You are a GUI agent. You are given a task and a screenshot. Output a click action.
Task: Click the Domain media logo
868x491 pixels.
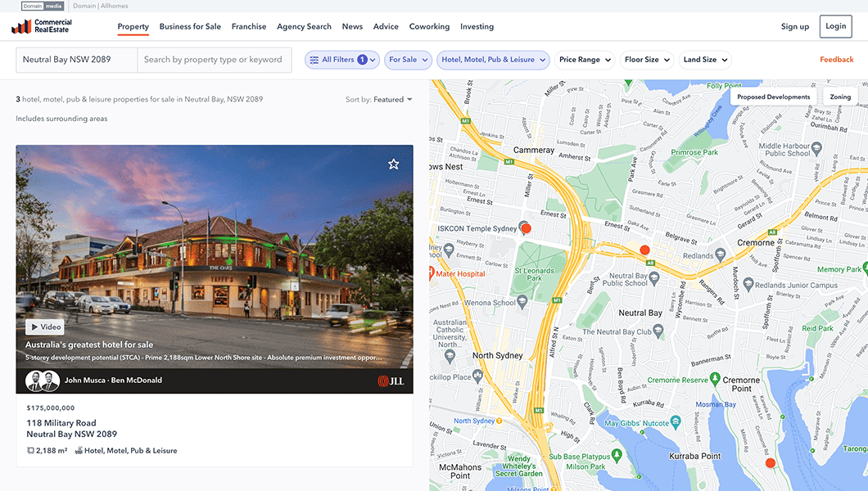[x=43, y=6]
